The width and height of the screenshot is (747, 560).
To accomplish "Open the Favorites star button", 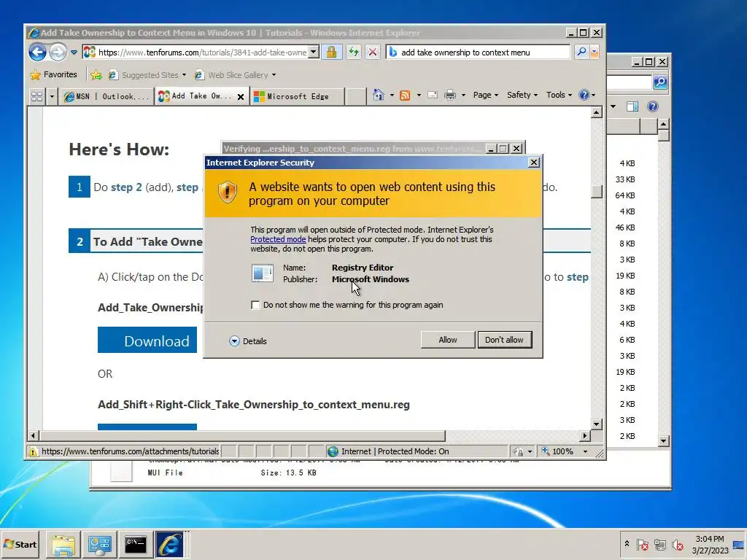I will coord(53,75).
